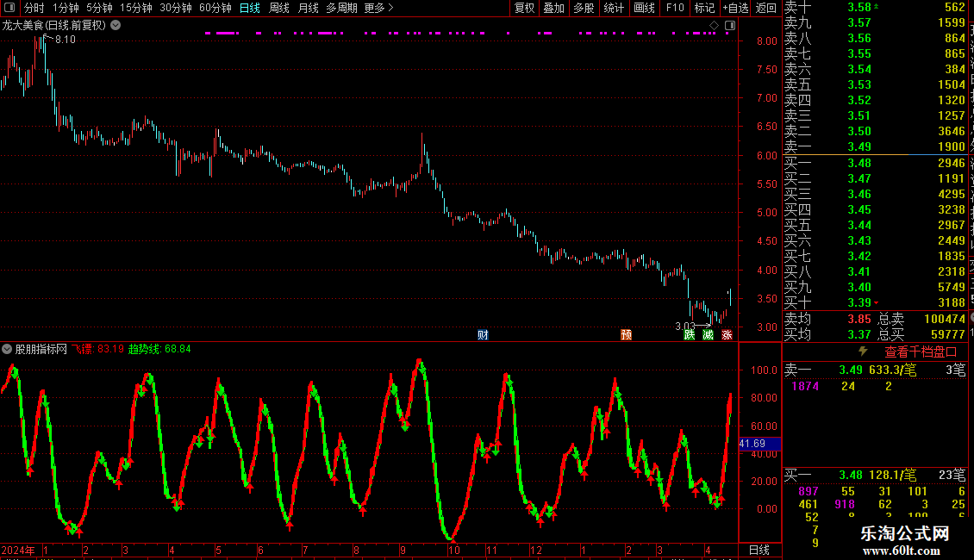Select the 买一 price 3.48 row
974x560 pixels.
tap(875, 163)
